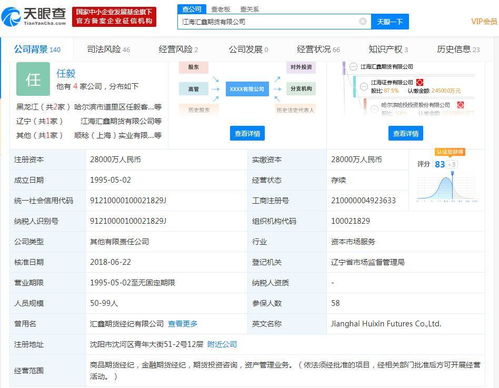Select the 实缴资本 value 28000万人民币
Screen dimensions: 499x388
tap(357, 160)
